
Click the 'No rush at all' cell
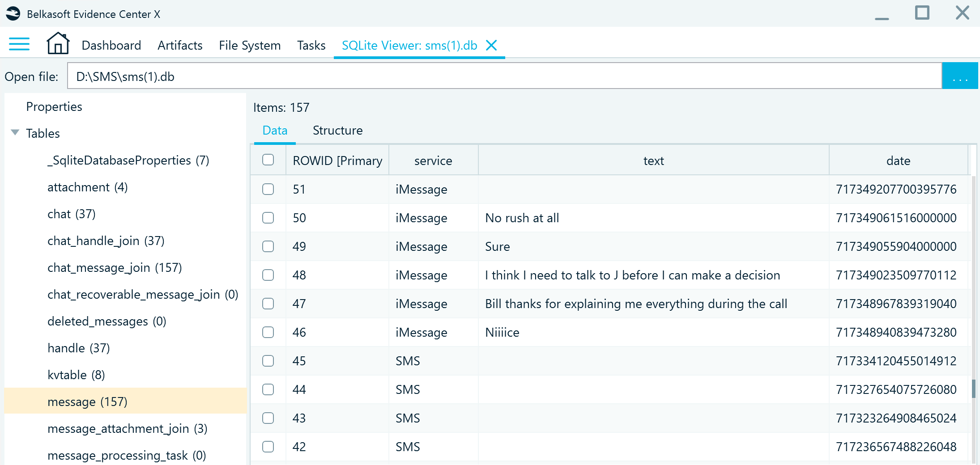pyautogui.click(x=653, y=218)
